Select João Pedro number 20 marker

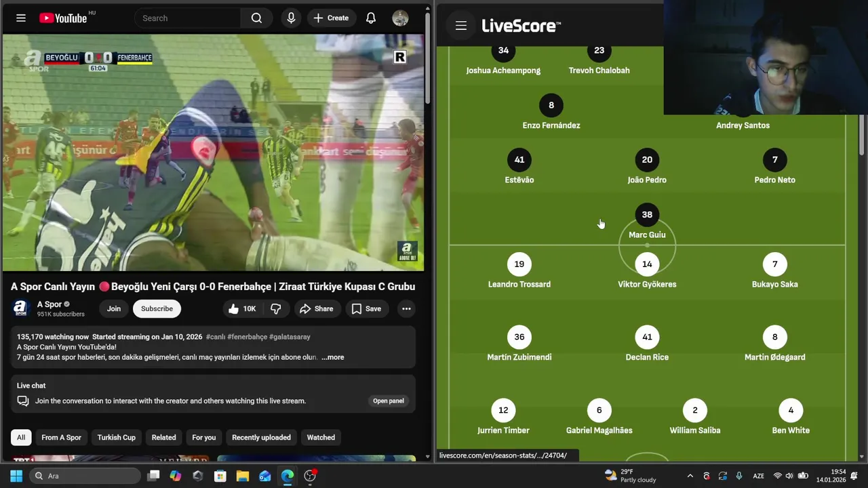647,159
